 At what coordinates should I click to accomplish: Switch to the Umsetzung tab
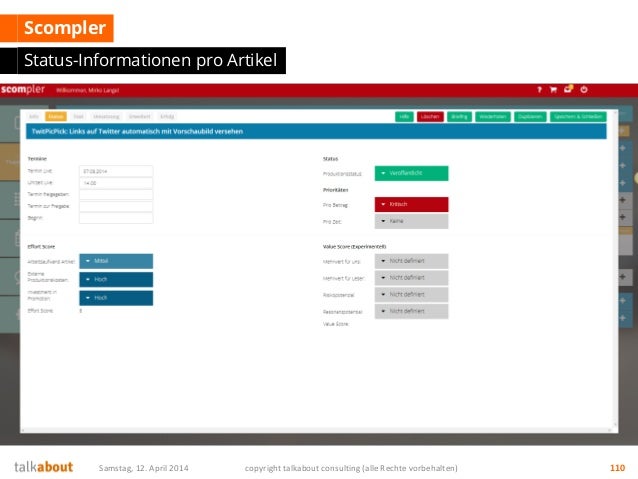(106, 116)
